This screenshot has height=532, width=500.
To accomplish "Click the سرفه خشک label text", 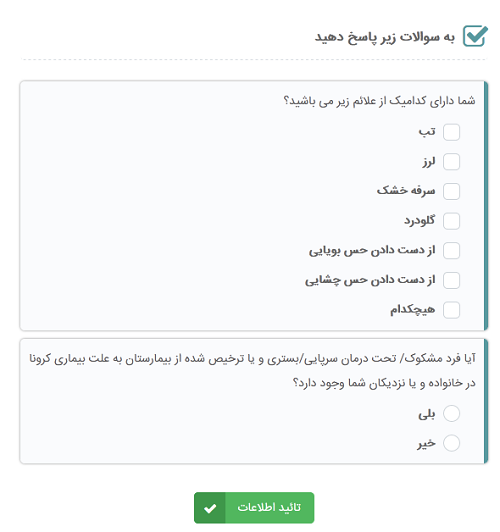I will [406, 191].
